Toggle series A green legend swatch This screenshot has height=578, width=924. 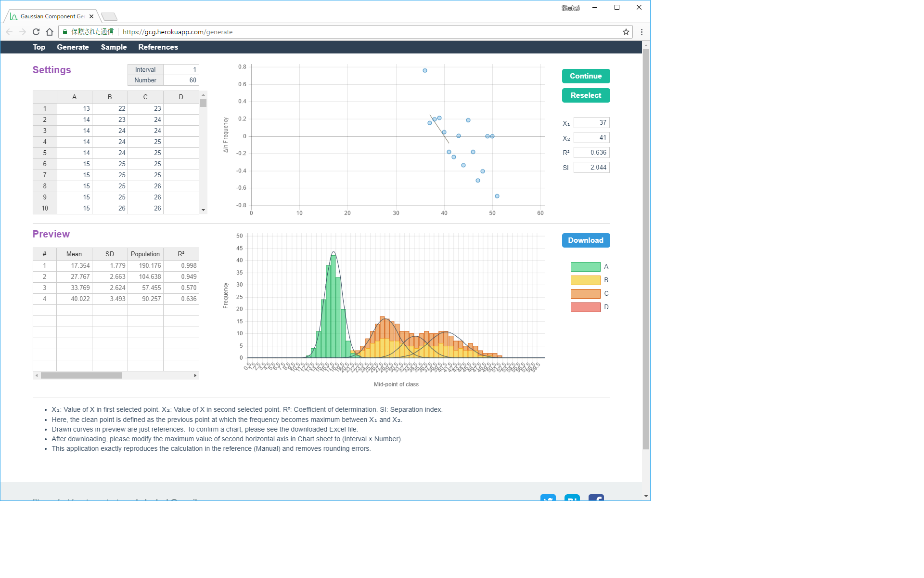pos(585,267)
